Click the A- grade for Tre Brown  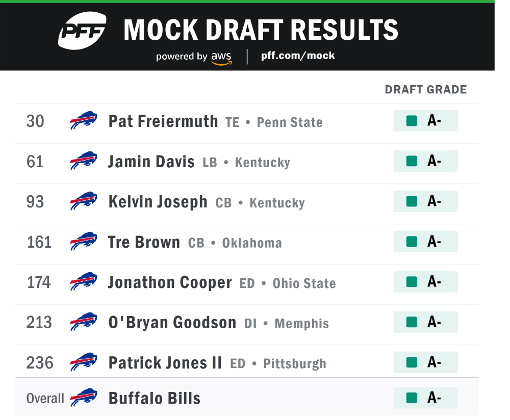click(425, 242)
